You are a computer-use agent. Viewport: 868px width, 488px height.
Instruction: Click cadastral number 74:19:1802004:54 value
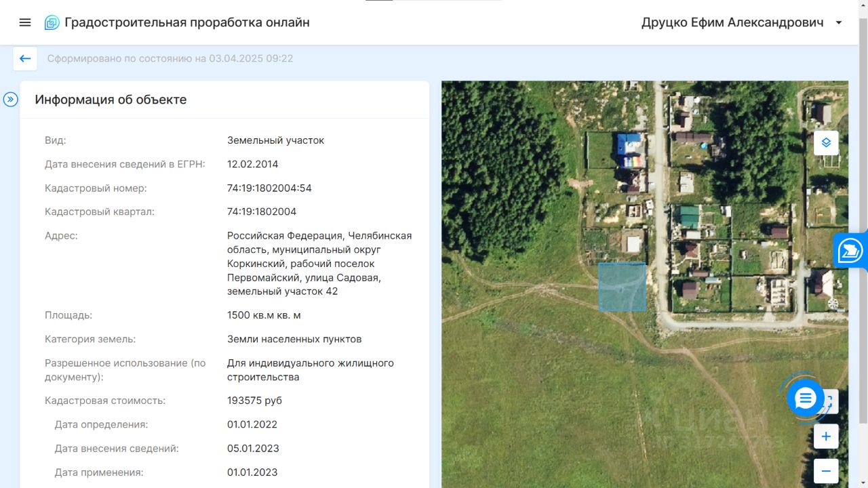(269, 188)
